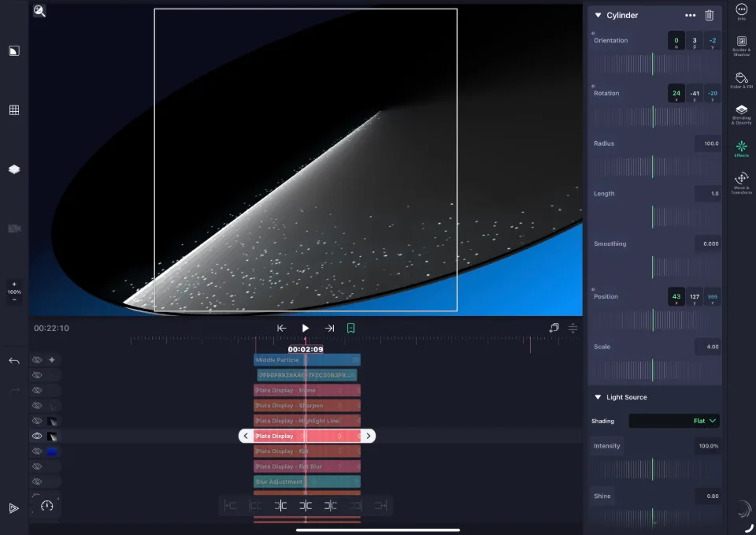Open the preview zoom magnifier tool

coord(39,11)
